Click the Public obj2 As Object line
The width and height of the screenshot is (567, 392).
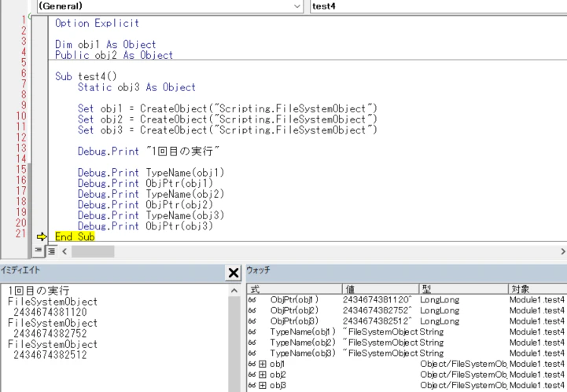tap(114, 55)
